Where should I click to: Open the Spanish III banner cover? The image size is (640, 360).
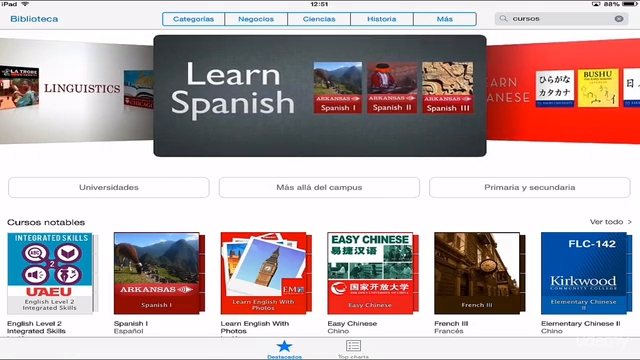pos(448,87)
